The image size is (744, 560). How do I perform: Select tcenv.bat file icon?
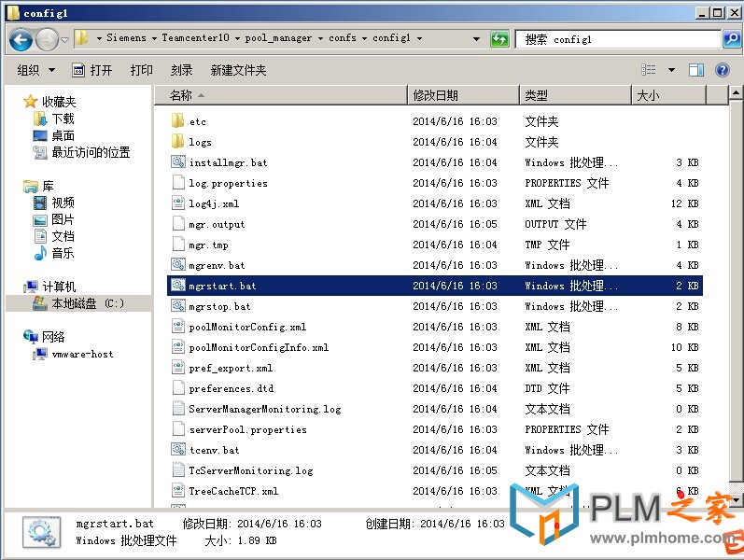pos(178,449)
